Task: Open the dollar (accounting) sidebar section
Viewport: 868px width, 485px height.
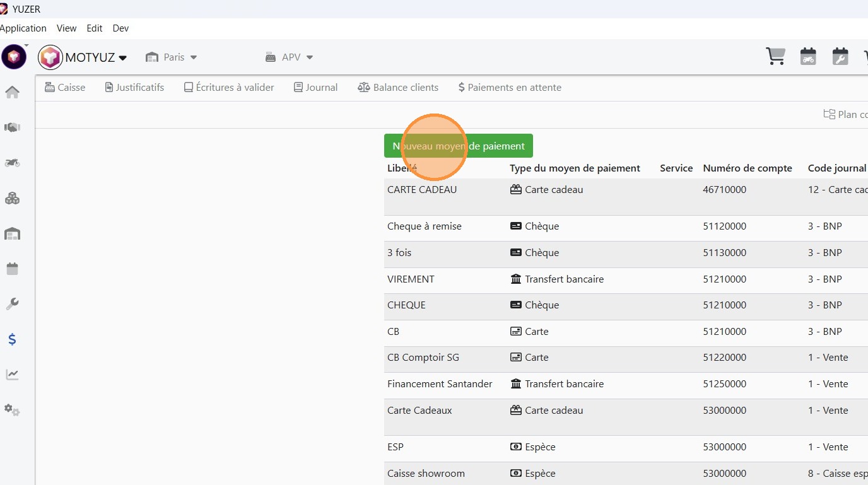Action: click(13, 339)
